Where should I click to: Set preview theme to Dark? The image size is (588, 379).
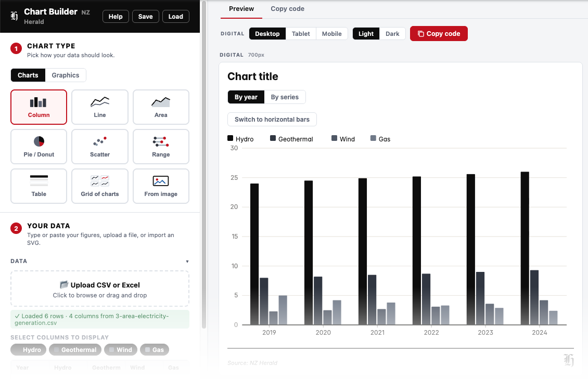pyautogui.click(x=392, y=34)
